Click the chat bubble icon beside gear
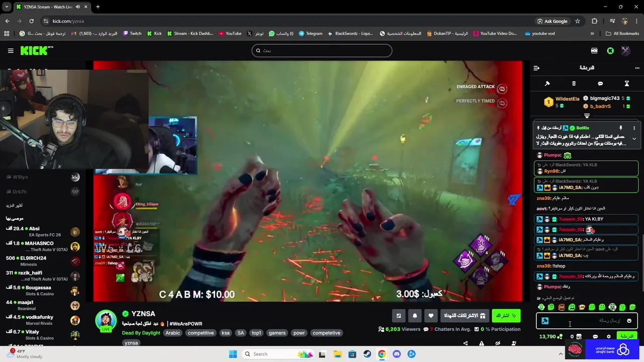The width and height of the screenshot is (644, 362). pos(595,337)
